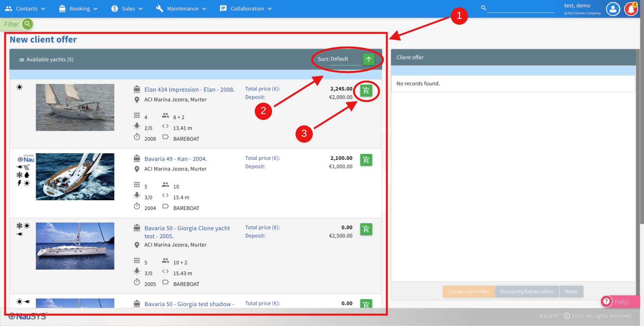The image size is (644, 326).
Task: Click the boat icon next to Bavaria 49
Action: [x=137, y=158]
